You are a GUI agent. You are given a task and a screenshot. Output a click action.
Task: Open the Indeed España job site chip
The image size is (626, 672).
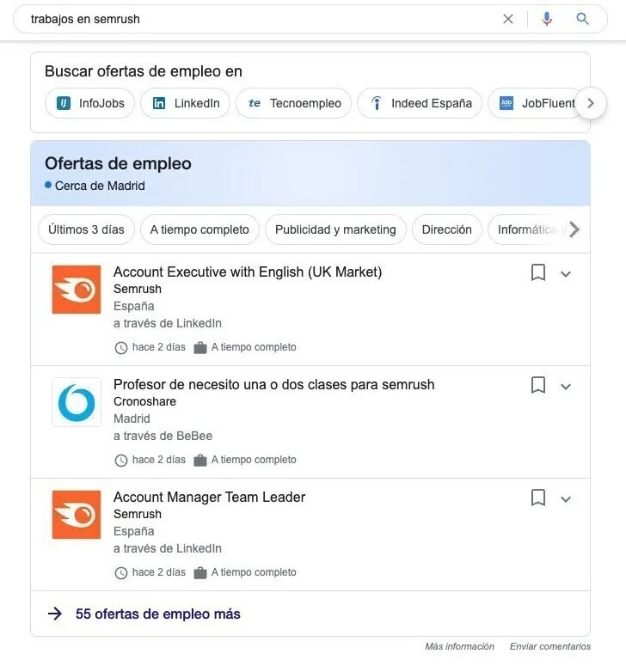(420, 103)
